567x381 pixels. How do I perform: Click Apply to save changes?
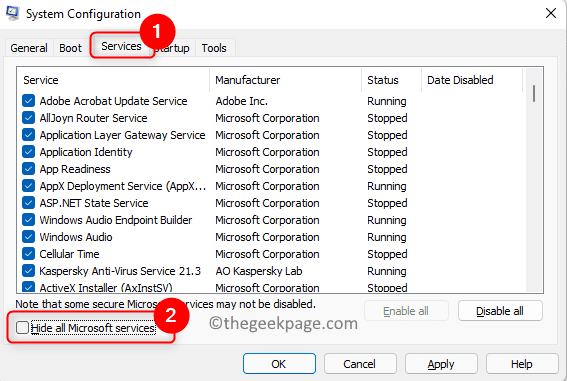coord(441,364)
